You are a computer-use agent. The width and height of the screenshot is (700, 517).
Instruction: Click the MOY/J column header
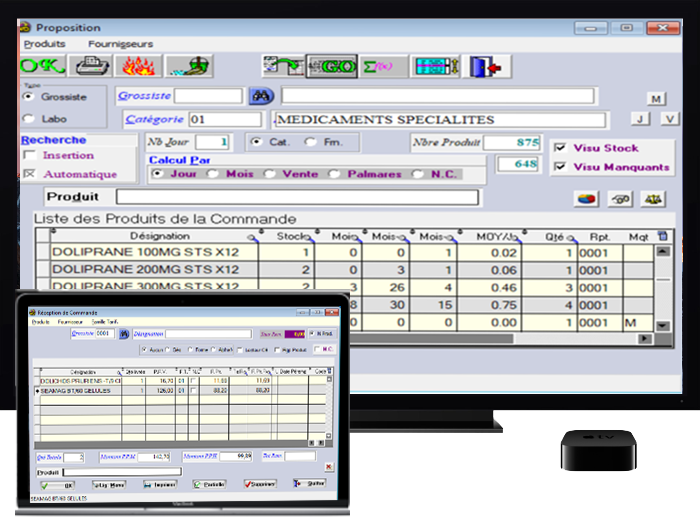pyautogui.click(x=490, y=236)
